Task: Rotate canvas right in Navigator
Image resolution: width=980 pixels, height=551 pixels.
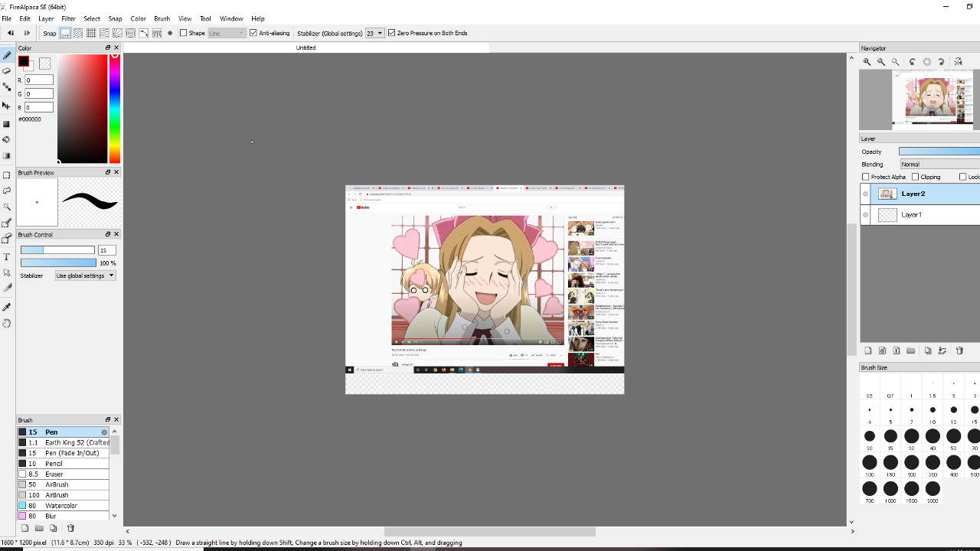Action: [x=941, y=62]
